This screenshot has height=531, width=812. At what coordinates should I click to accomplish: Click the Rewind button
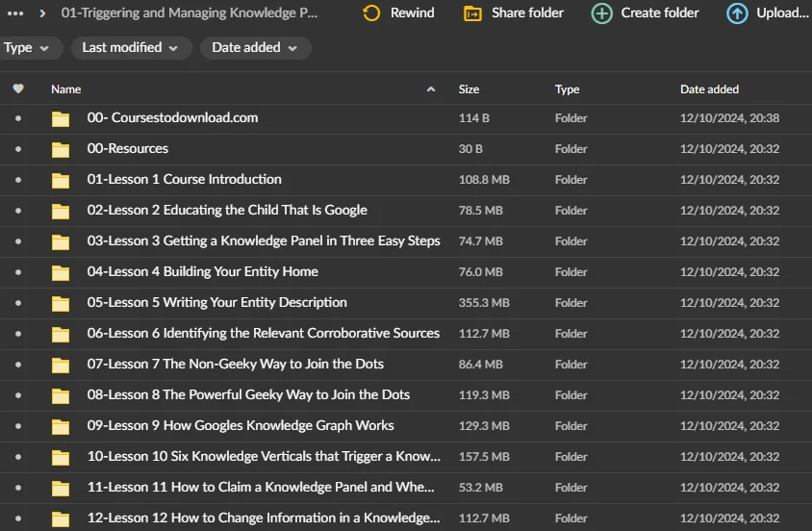(398, 13)
